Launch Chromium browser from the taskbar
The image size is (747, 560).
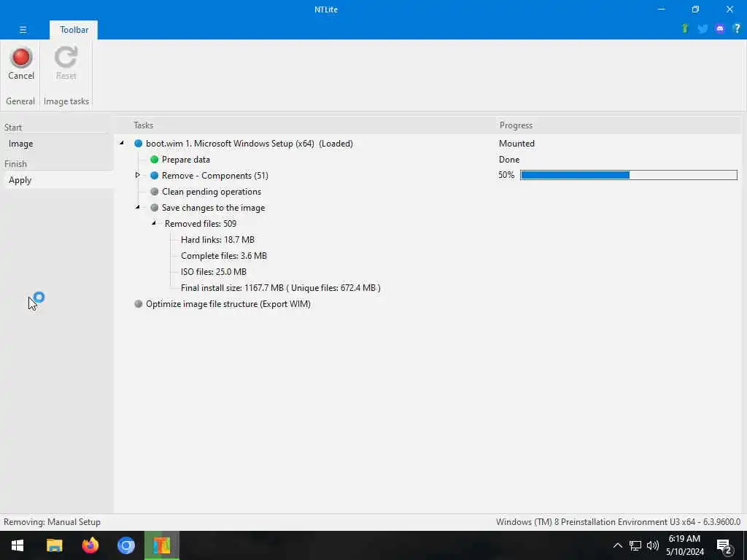click(x=125, y=545)
